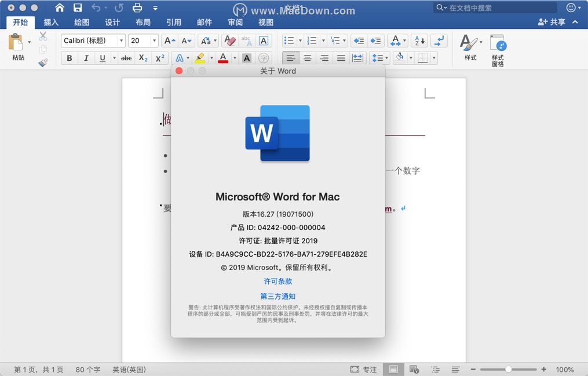Decrease font size with the A-down icon
588x376 pixels.
click(187, 41)
